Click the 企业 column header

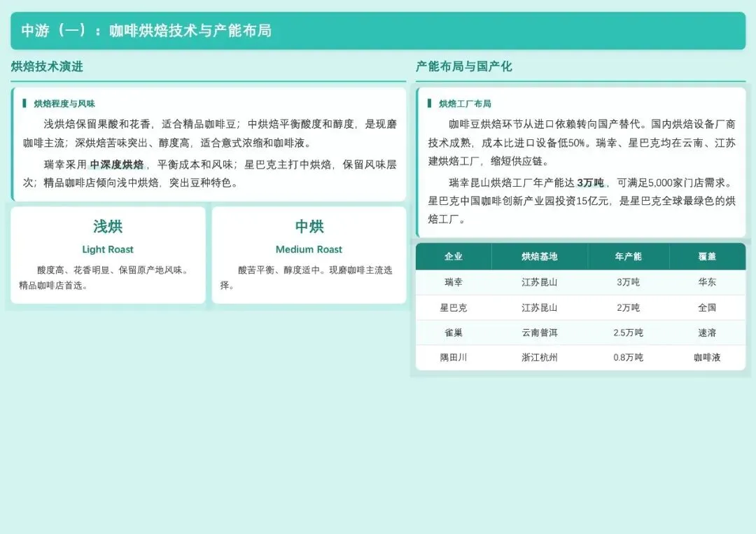(453, 256)
